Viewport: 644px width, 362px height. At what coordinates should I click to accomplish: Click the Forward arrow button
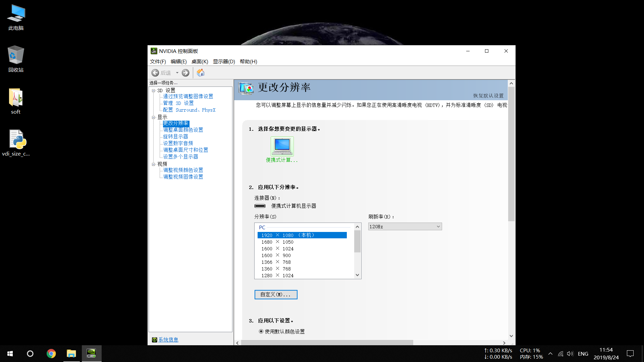185,73
